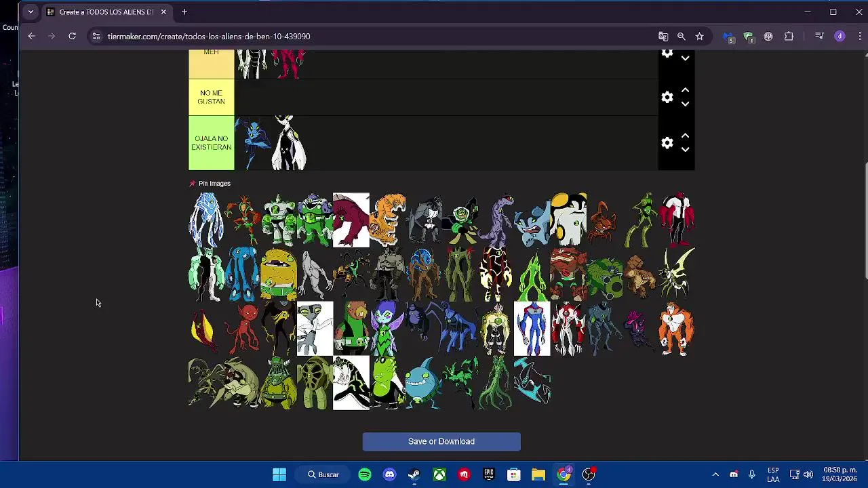Open Steam from the taskbar
The image size is (868, 488).
[414, 474]
